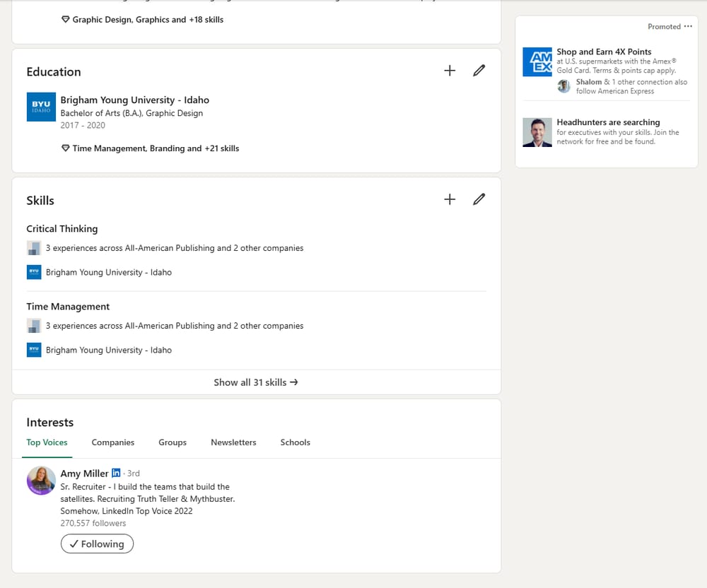Click the Promoted label in the ad panel
The image size is (707, 588).
[x=664, y=27]
